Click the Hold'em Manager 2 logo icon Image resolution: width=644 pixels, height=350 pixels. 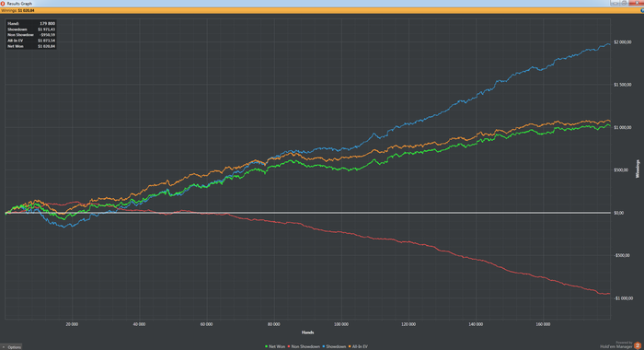pos(638,345)
